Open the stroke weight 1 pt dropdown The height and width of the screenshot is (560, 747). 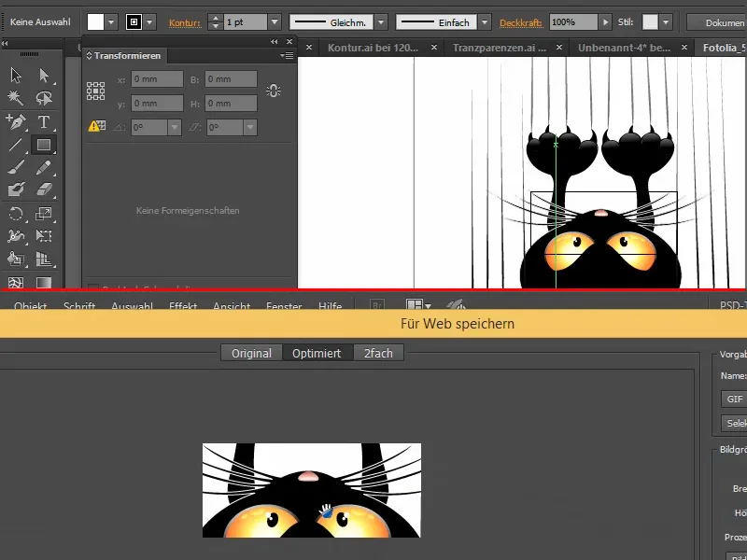(275, 21)
